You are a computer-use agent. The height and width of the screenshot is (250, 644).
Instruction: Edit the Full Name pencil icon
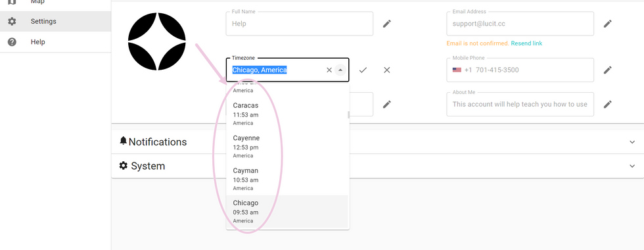pos(386,24)
